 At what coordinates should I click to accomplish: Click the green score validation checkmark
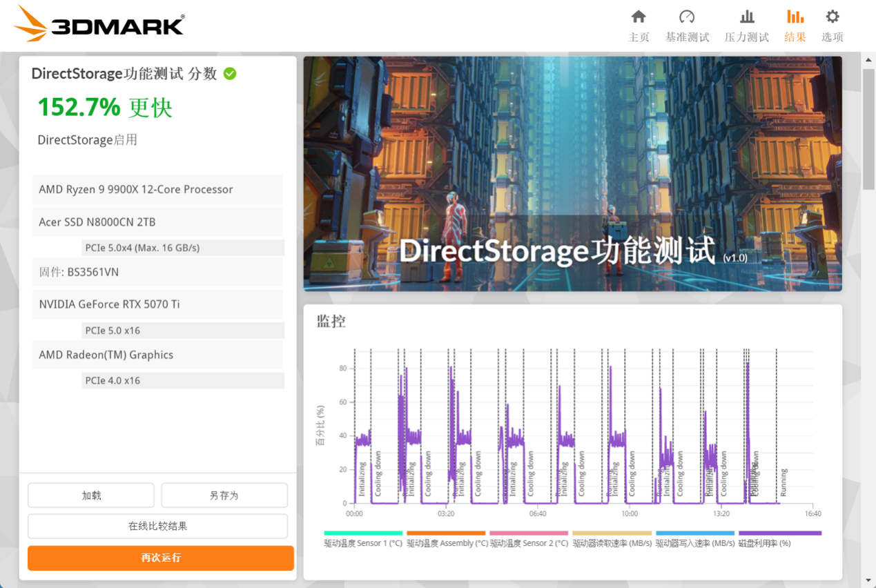click(x=230, y=74)
